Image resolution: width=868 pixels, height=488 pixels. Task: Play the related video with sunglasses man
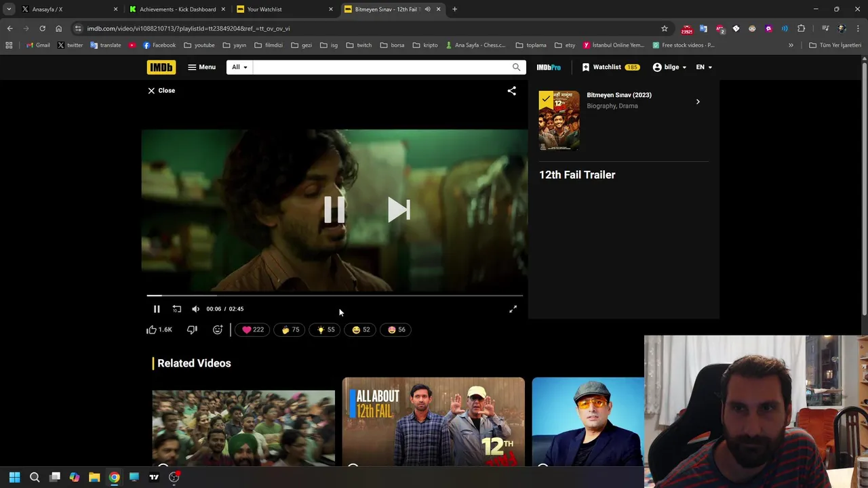tap(588, 422)
